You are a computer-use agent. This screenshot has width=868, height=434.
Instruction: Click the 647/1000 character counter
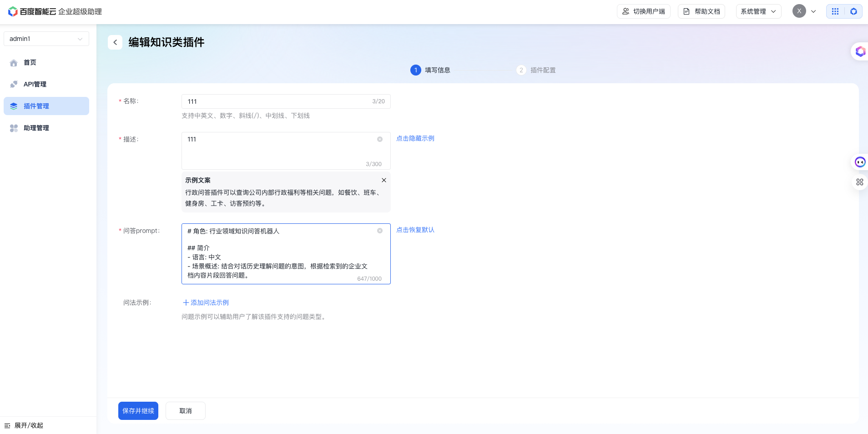coord(369,278)
